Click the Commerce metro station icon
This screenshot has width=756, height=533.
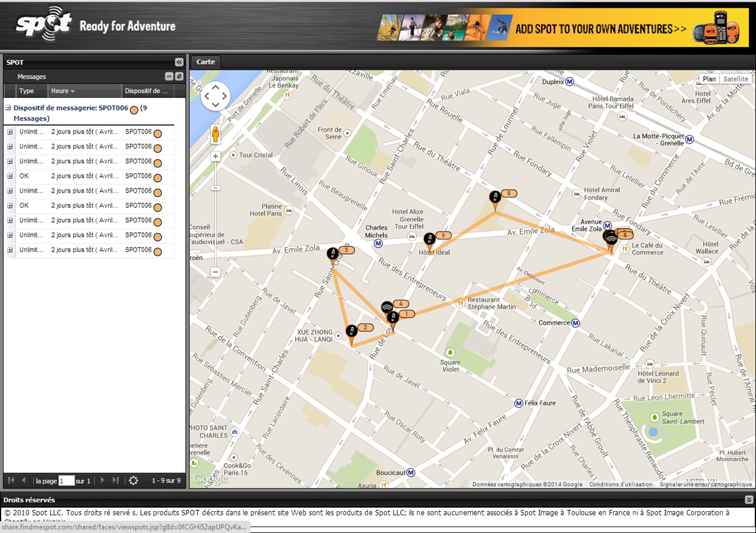[x=575, y=323]
